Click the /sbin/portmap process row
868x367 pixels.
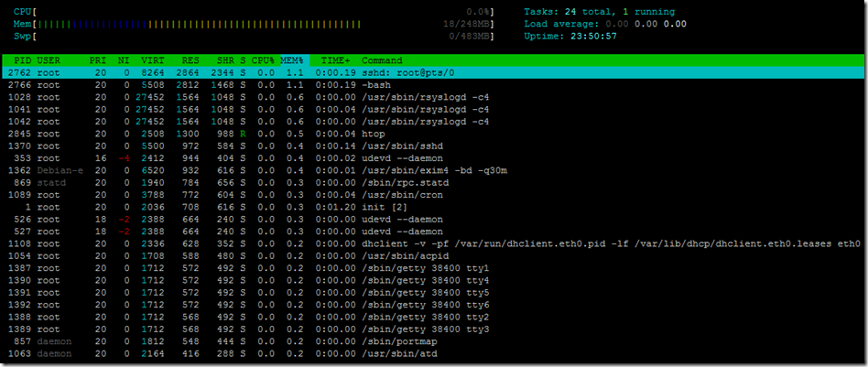point(433,341)
